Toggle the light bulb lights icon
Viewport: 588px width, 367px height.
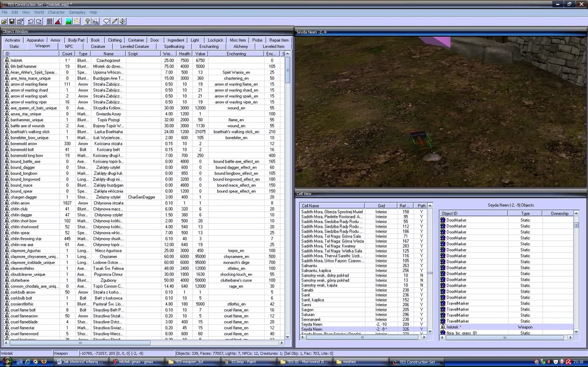coord(88,22)
